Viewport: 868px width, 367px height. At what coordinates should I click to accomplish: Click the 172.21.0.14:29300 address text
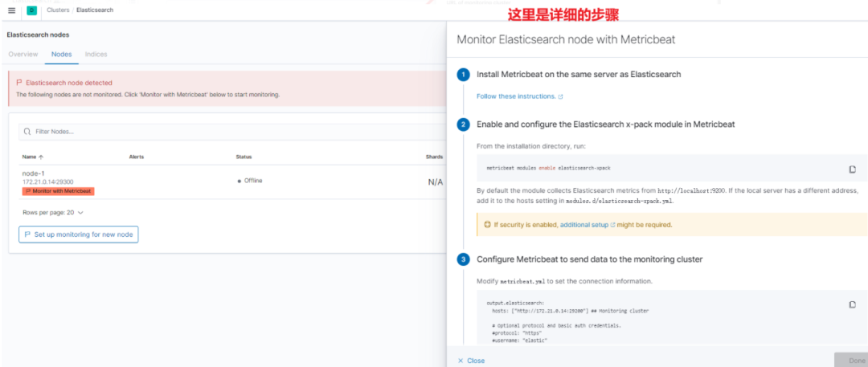pyautogui.click(x=48, y=181)
